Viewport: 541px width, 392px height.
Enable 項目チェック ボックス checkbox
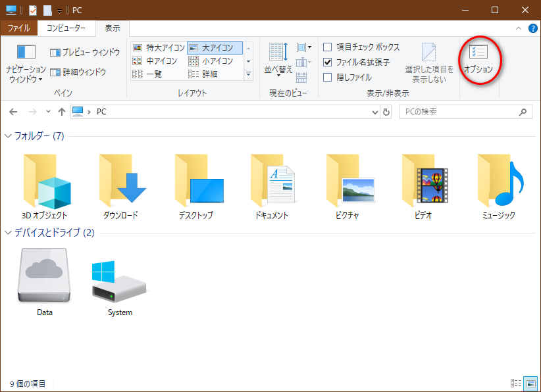327,47
